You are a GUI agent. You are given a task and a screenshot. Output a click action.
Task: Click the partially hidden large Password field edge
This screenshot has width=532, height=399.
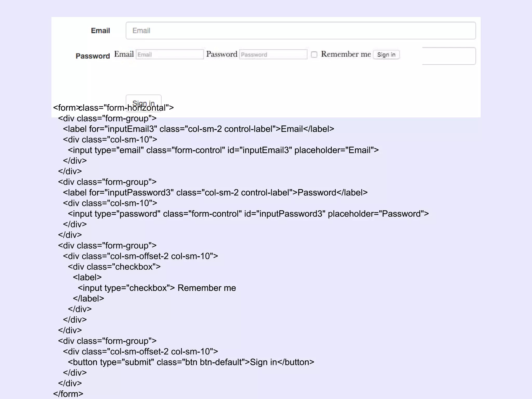click(x=449, y=56)
